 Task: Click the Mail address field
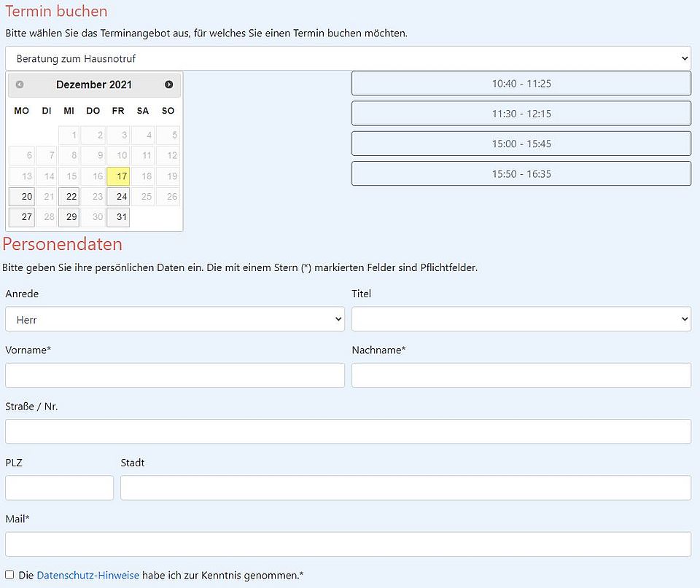click(x=348, y=544)
